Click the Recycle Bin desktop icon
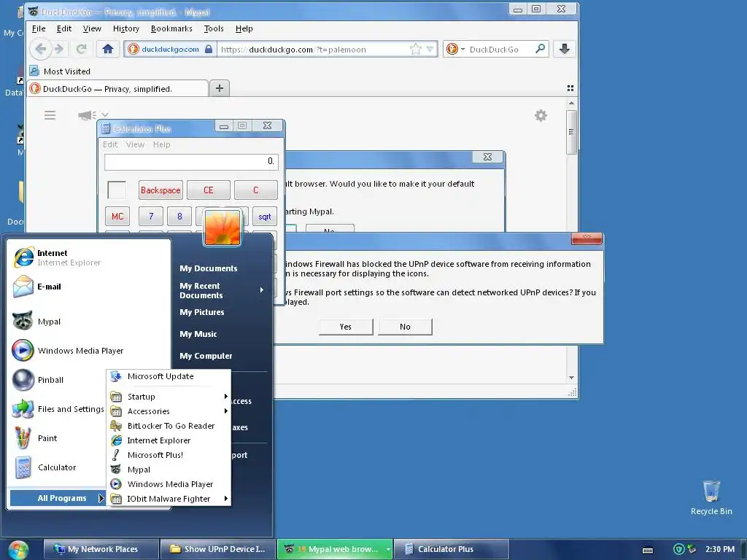The height and width of the screenshot is (560, 747). click(711, 497)
